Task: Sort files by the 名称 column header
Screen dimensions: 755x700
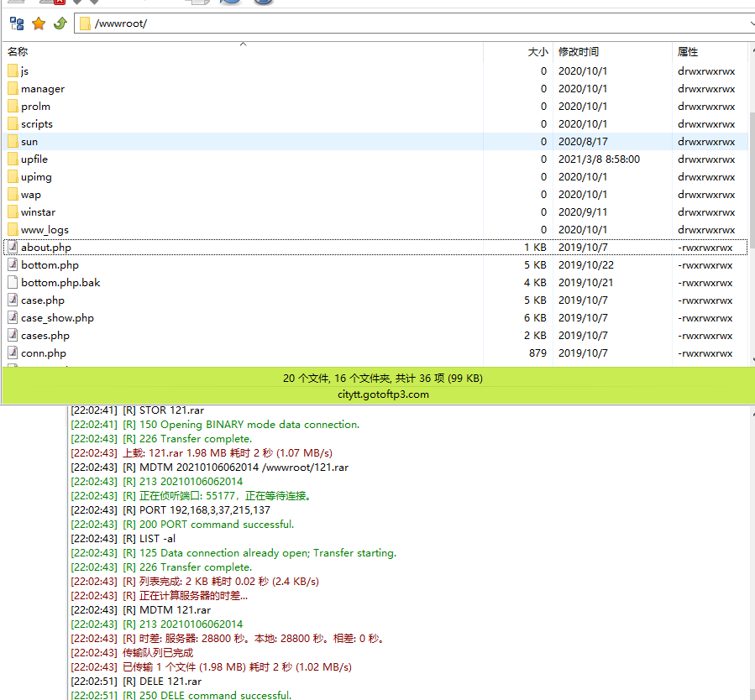Action: coord(18,52)
